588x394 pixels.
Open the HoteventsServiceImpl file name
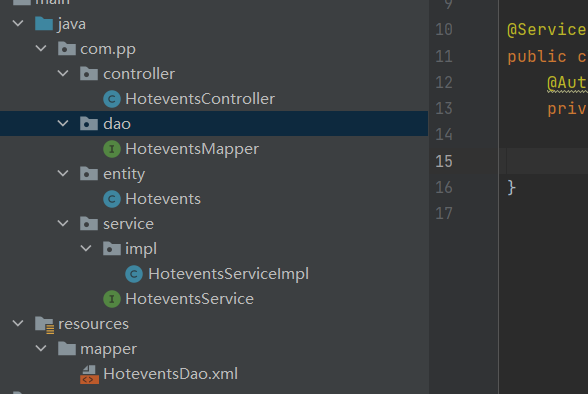tap(229, 274)
